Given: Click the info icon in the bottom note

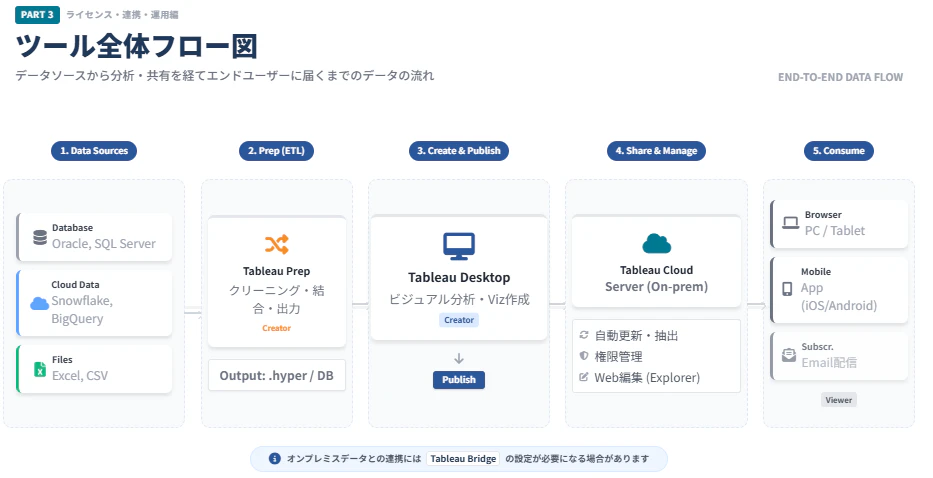Looking at the screenshot, I should tap(274, 458).
